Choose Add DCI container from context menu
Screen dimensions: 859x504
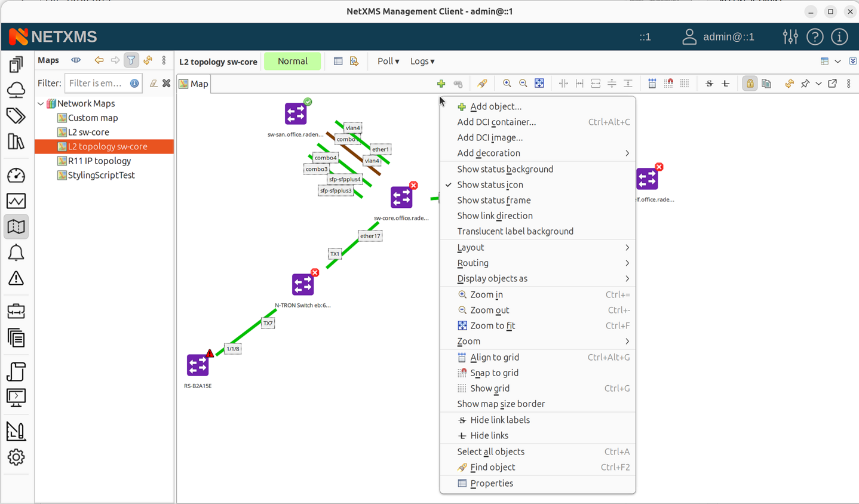coord(496,122)
